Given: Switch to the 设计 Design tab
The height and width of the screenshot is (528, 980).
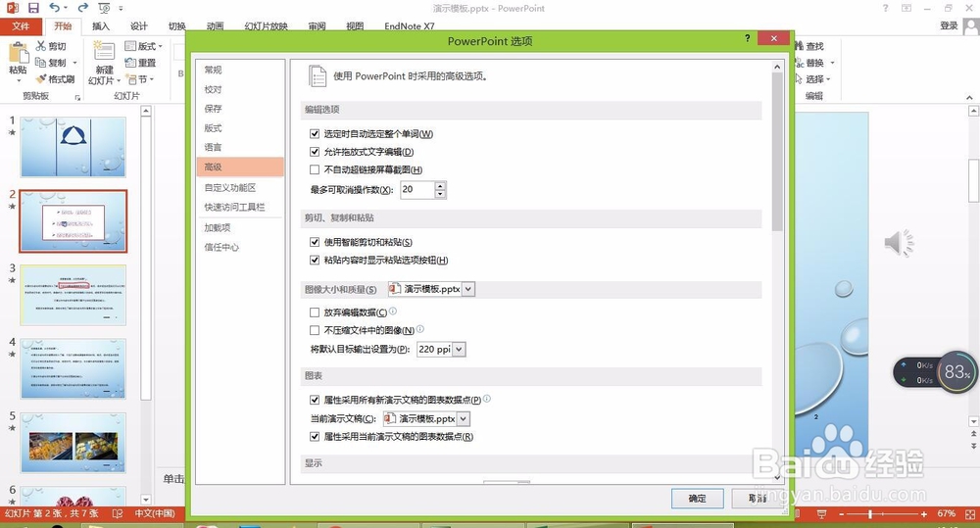Looking at the screenshot, I should tap(139, 26).
